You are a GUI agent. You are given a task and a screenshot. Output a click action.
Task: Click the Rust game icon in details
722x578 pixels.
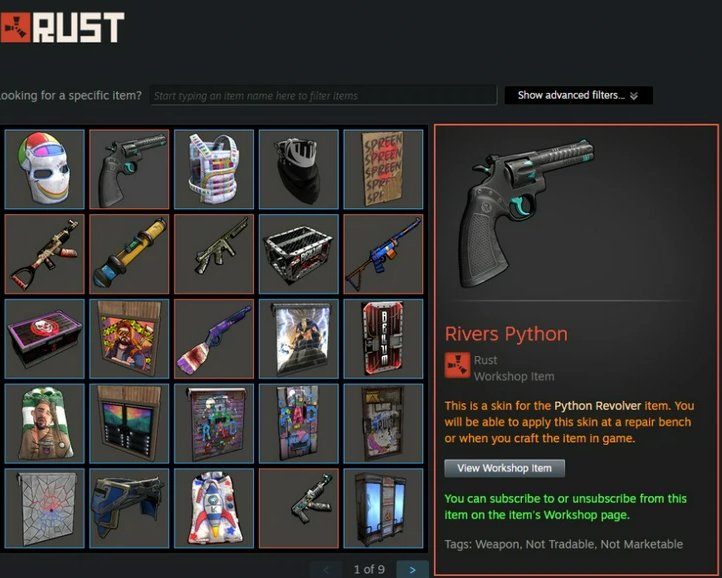tap(457, 365)
